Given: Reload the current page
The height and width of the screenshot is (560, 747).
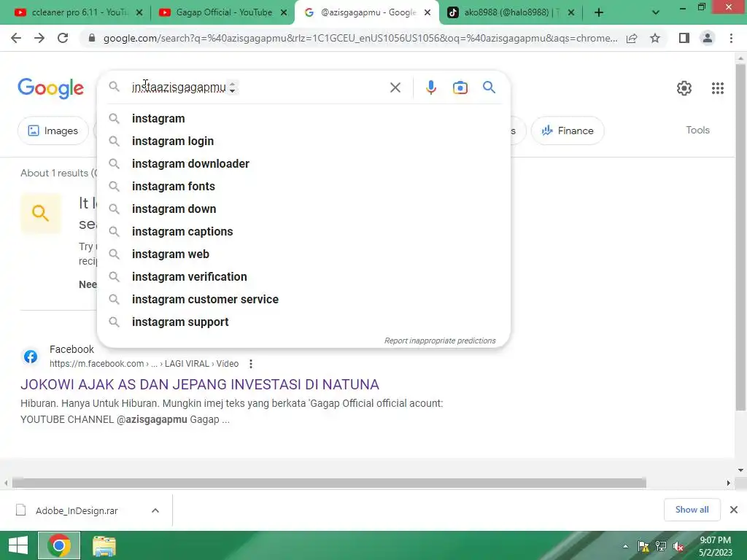Looking at the screenshot, I should coord(63,38).
